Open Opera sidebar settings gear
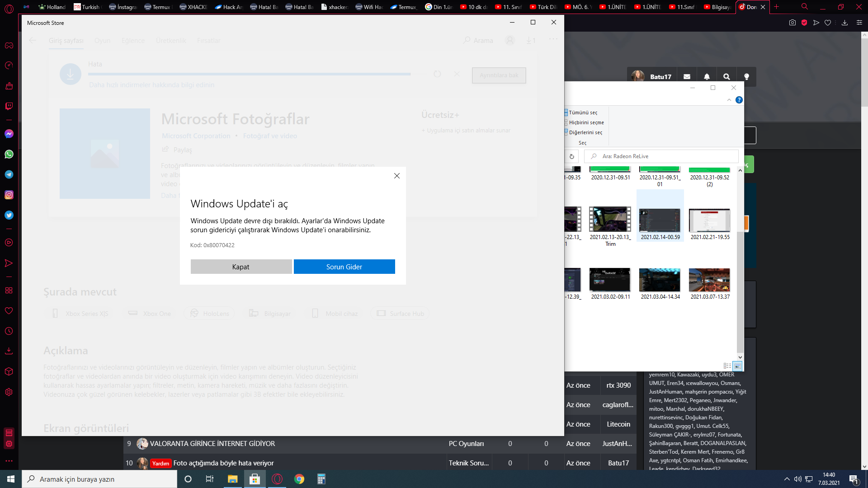Image resolution: width=868 pixels, height=488 pixels. pos(9,392)
